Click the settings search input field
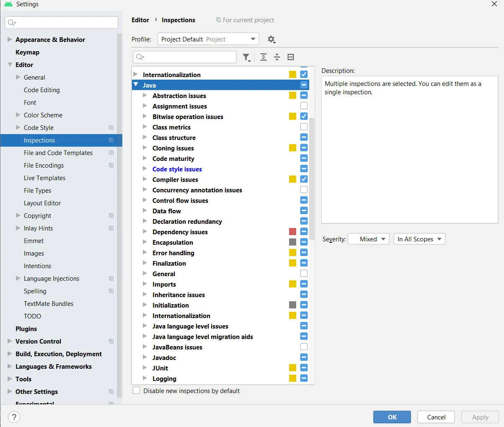The image size is (504, 427). pyautogui.click(x=62, y=23)
